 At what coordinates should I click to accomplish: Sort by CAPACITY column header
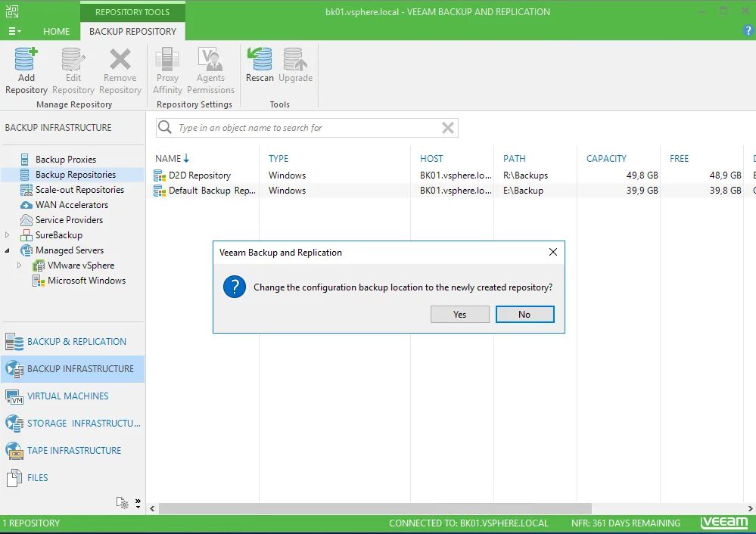point(606,159)
